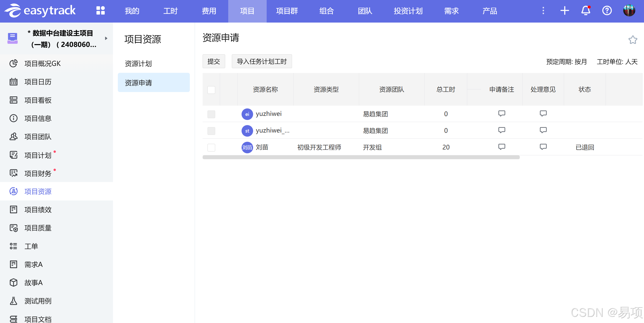Open the app grid launcher icon
This screenshot has width=644, height=323.
click(100, 11)
